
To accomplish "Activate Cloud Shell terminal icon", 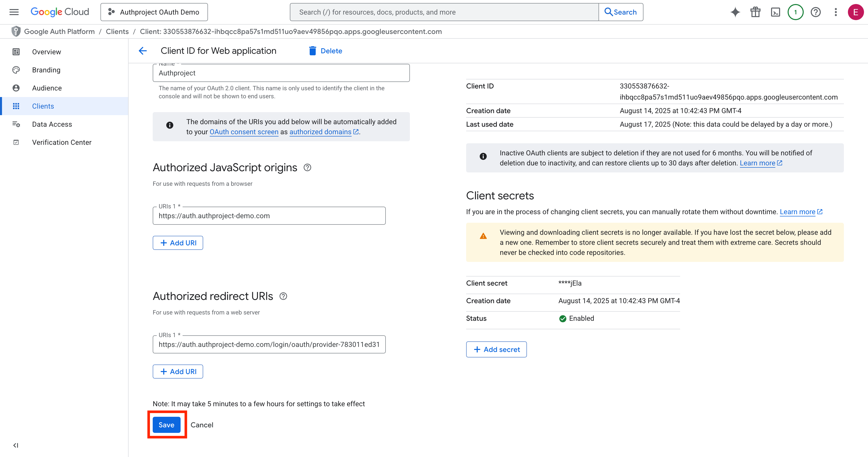I will click(775, 12).
